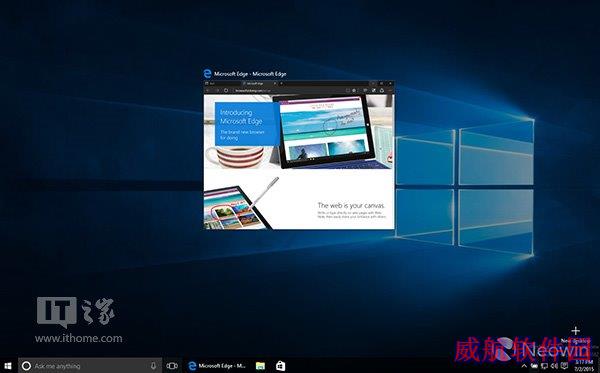Viewport: 600px width, 373px height.
Task: Click Edge logo in thumbnail title
Action: pyautogui.click(x=207, y=73)
